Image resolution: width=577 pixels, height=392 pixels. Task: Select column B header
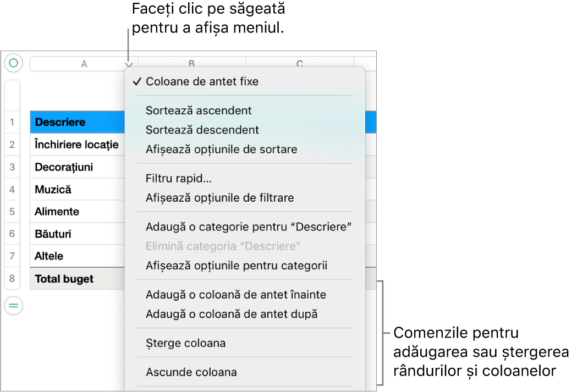coord(191,64)
